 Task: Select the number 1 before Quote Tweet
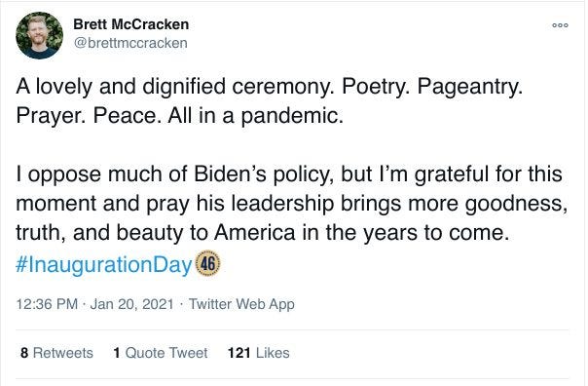click(x=117, y=353)
